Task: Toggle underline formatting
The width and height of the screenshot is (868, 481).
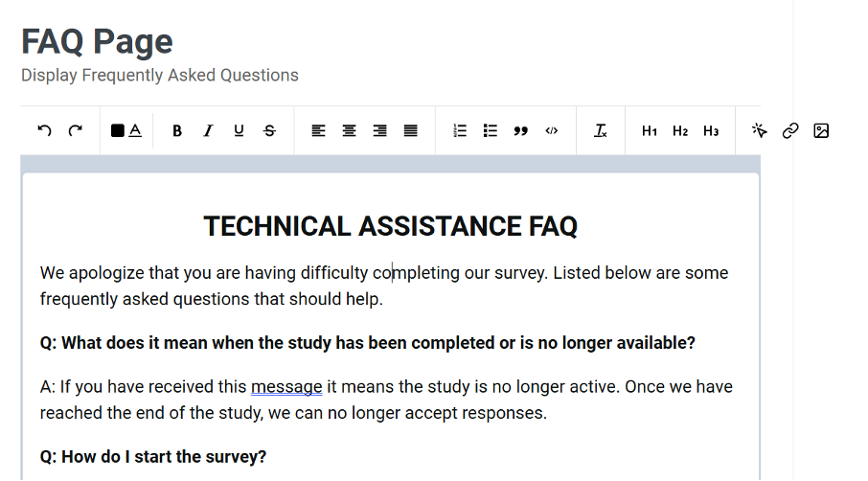Action: point(239,130)
